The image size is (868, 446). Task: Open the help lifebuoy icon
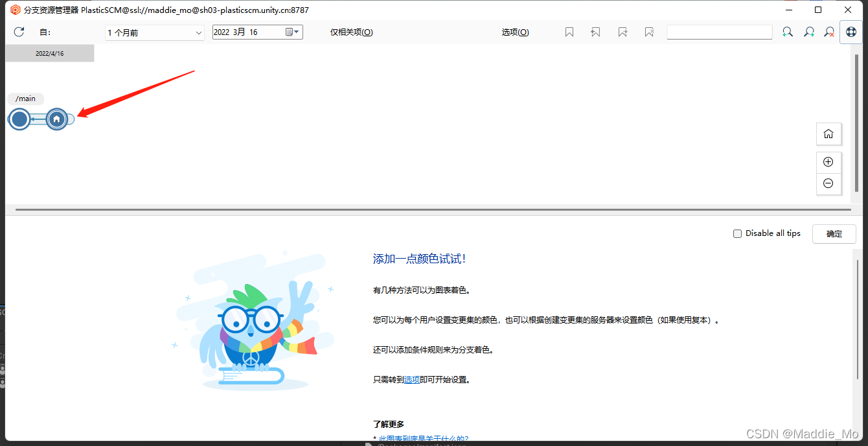click(x=851, y=32)
